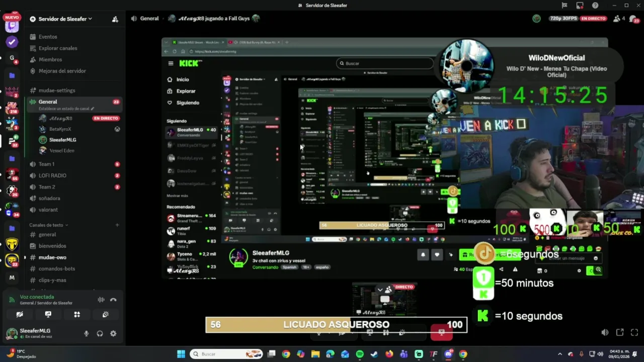The width and height of the screenshot is (644, 362).
Task: Enter fullscreen on the stream
Action: coord(634,332)
